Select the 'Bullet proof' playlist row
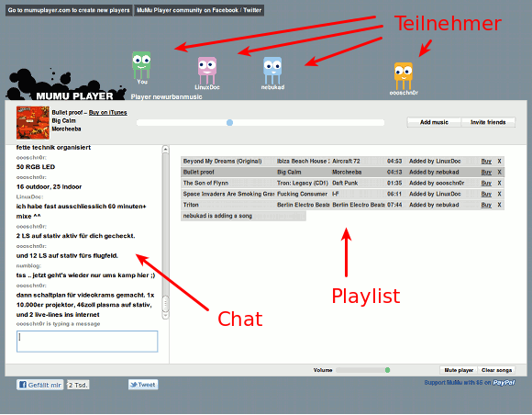Screen dimensions: 532x415 click(x=342, y=172)
